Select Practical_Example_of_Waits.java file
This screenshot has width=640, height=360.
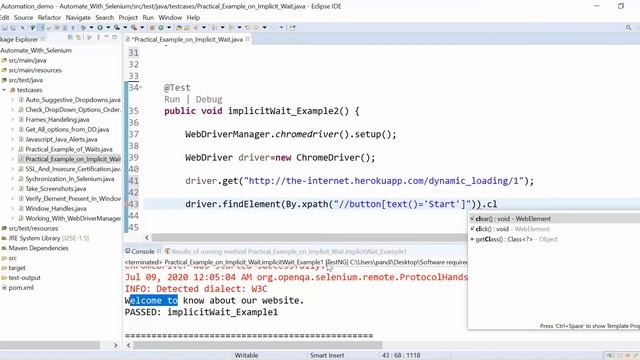pyautogui.click(x=69, y=149)
